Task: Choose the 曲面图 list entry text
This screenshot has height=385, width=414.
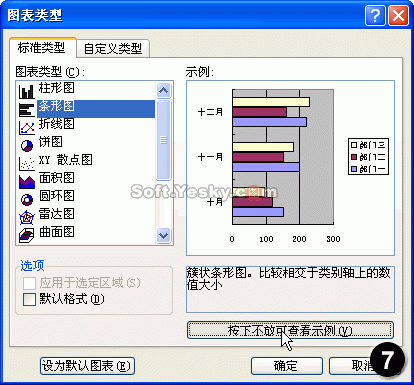Action: click(56, 232)
